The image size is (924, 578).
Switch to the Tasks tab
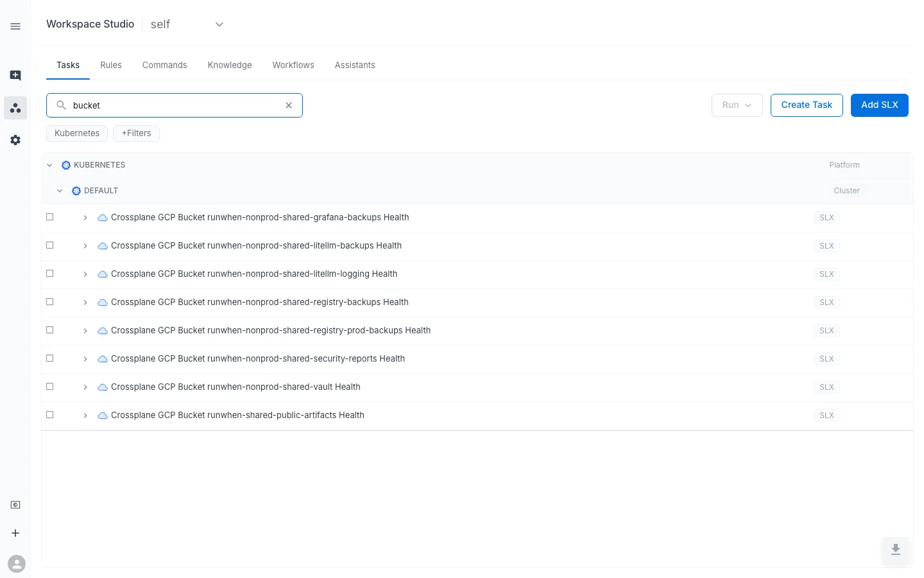point(68,65)
